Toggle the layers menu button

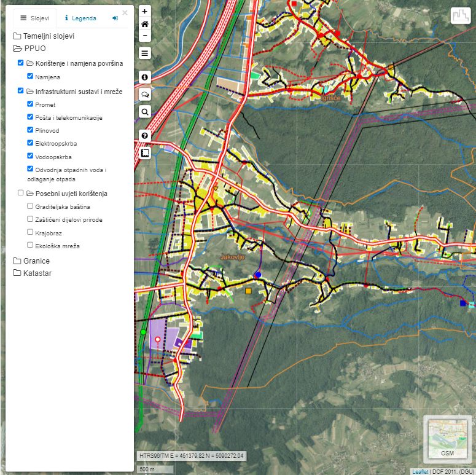coord(144,53)
